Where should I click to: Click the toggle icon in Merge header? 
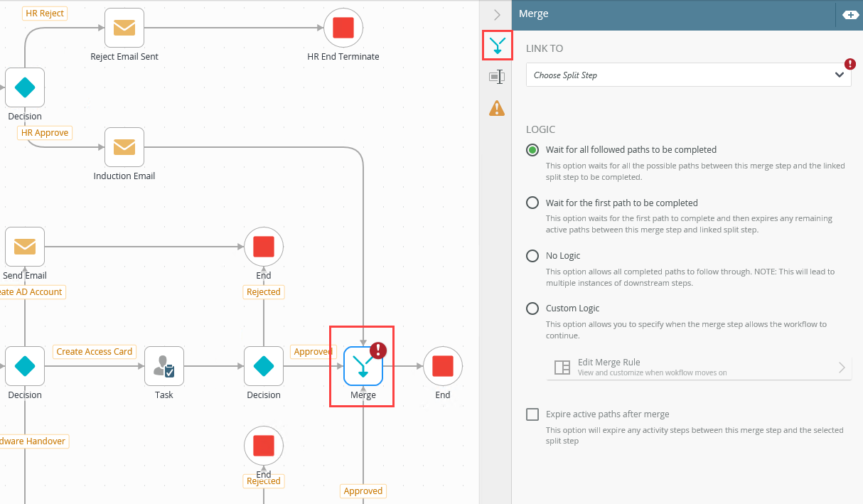tap(850, 14)
